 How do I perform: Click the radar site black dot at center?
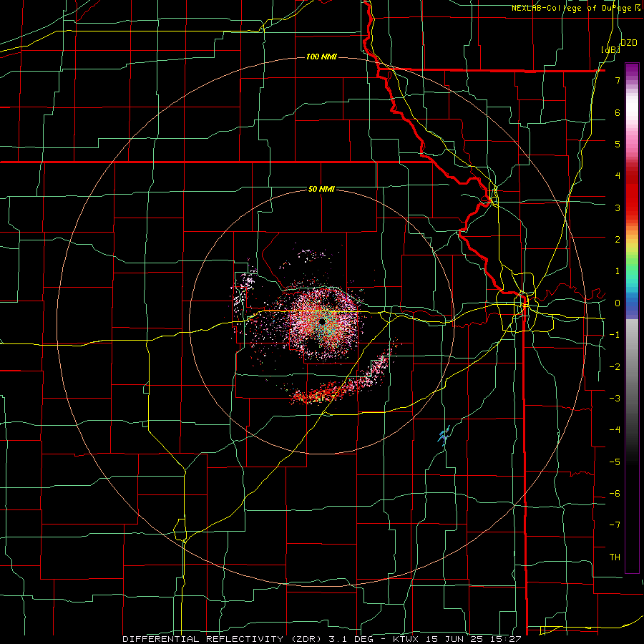pos(322,321)
